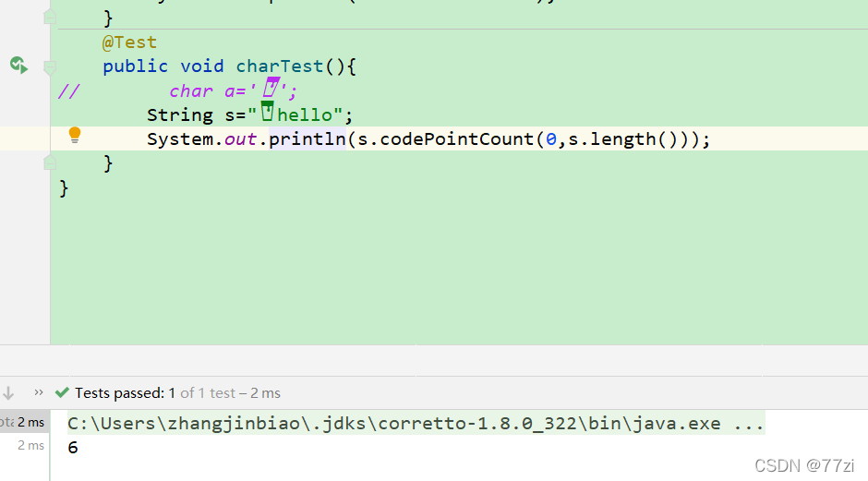Select the top 2 ms test result row
Viewport: 868px width, 481px height.
pos(24,422)
